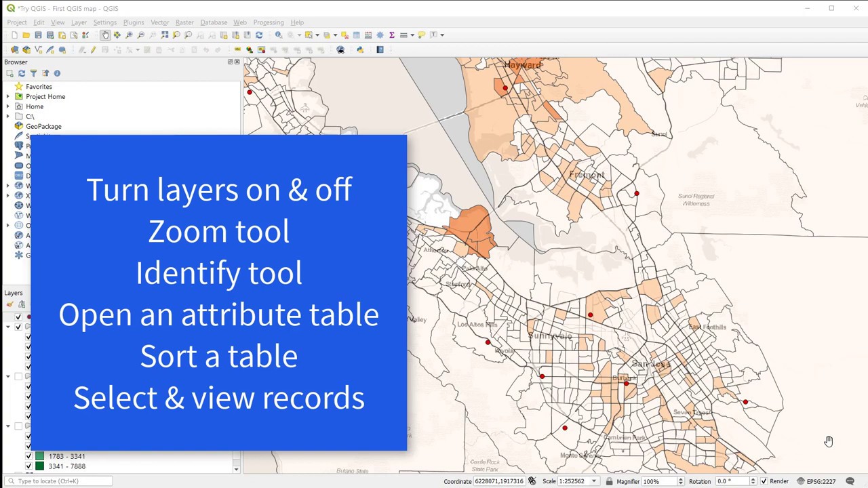Click the New Project icon
The image size is (868, 488).
coord(14,35)
